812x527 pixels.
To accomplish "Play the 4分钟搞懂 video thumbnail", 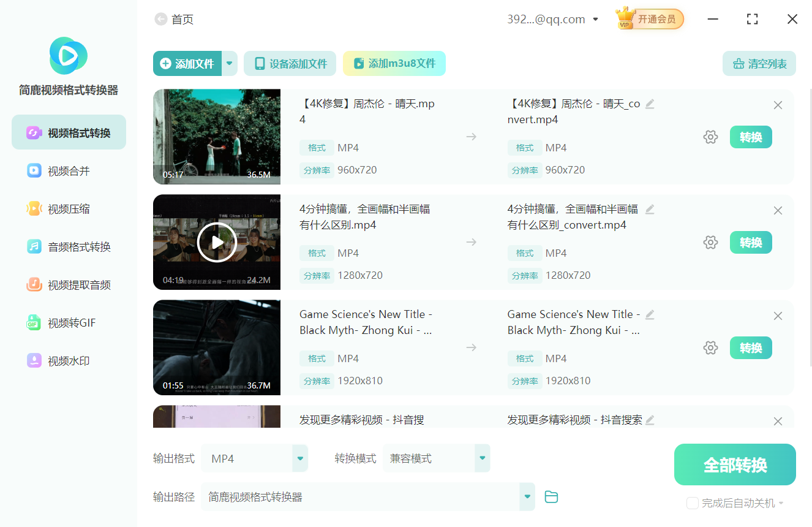I will (x=217, y=242).
